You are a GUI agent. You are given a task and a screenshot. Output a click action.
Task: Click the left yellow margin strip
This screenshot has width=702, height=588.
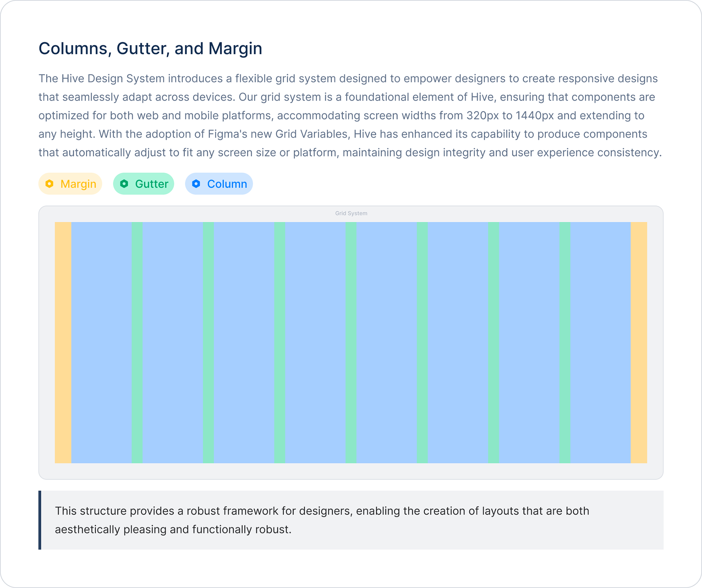pos(63,342)
